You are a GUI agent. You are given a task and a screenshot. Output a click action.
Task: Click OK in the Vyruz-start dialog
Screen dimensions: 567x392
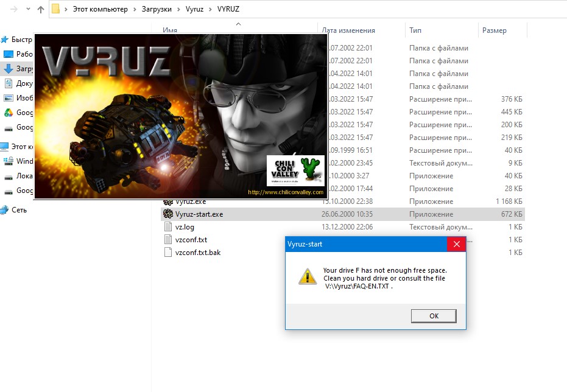coord(434,316)
